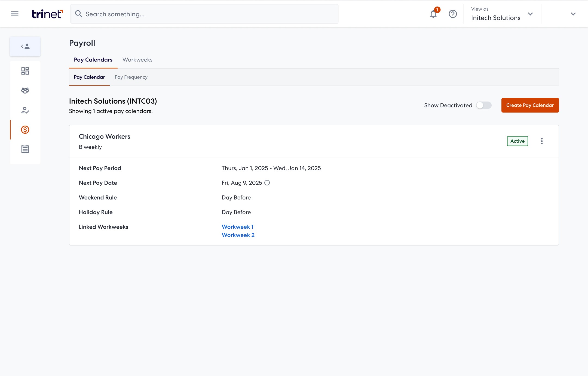Open the person-with-checkmark sidebar icon
Screen dimensions: 588x376
pos(25,110)
